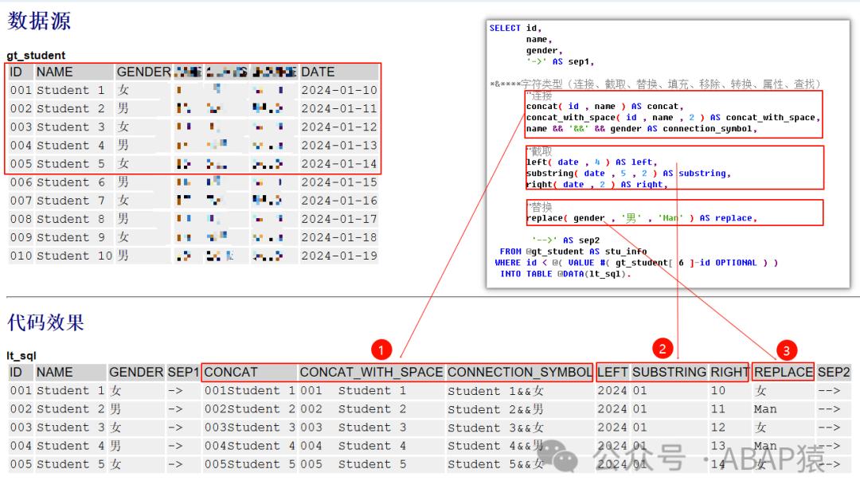The width and height of the screenshot is (860, 504).
Task: Click the INTO TABLE @DATA(lt_sql) line
Action: 565,274
